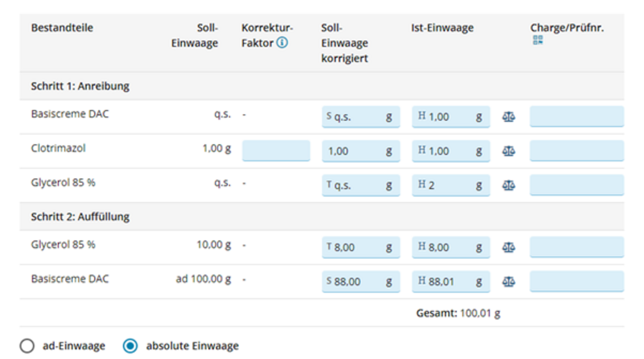
Task: Click the Clotrimazol Korrektur-Faktor field
Action: [x=276, y=151]
